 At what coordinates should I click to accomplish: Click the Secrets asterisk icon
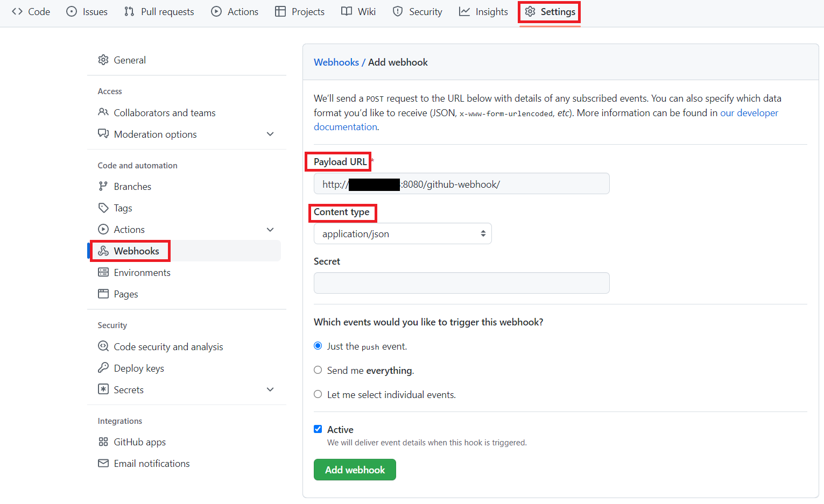pos(103,389)
